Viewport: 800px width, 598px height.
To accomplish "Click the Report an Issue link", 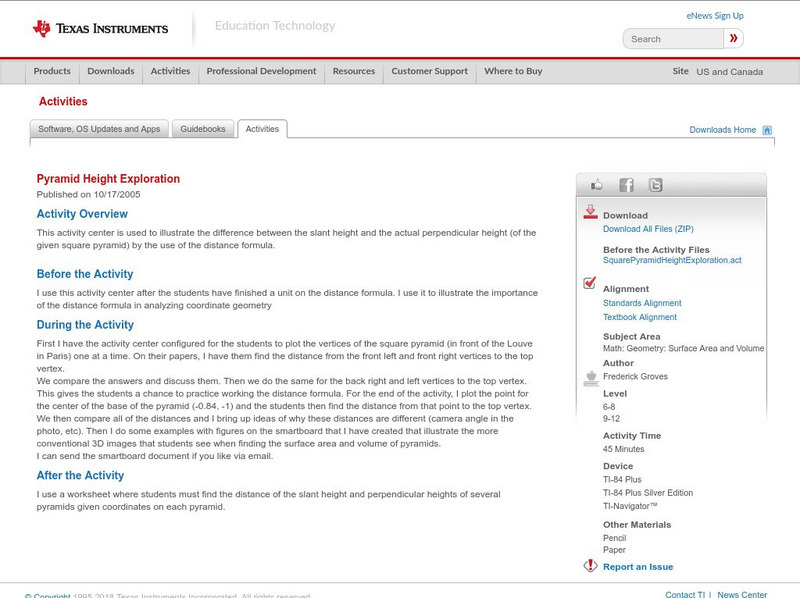I will click(638, 567).
